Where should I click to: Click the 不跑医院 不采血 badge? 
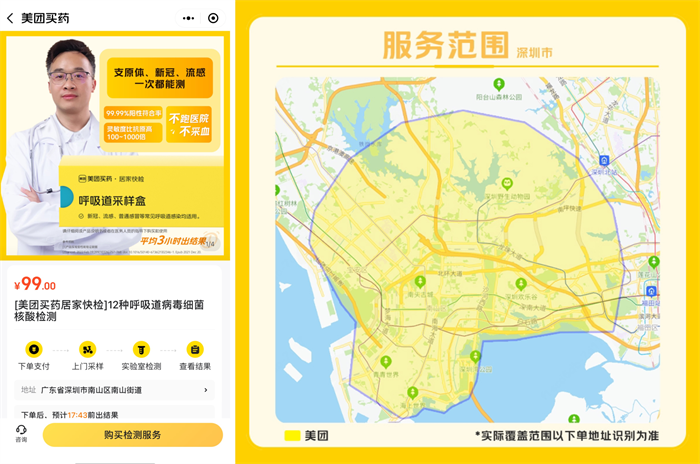(x=189, y=125)
